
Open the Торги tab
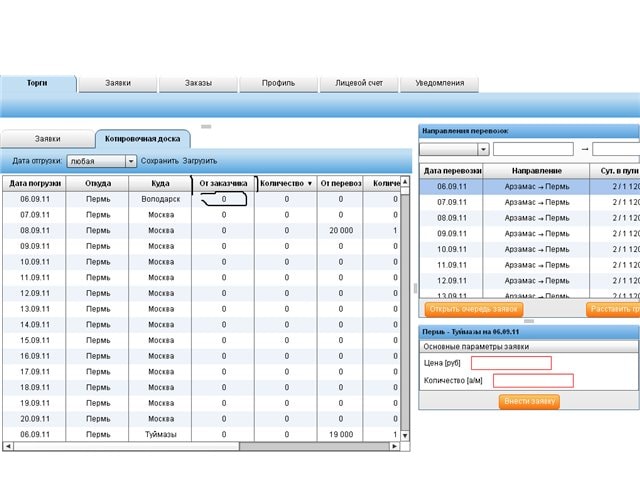click(x=37, y=83)
